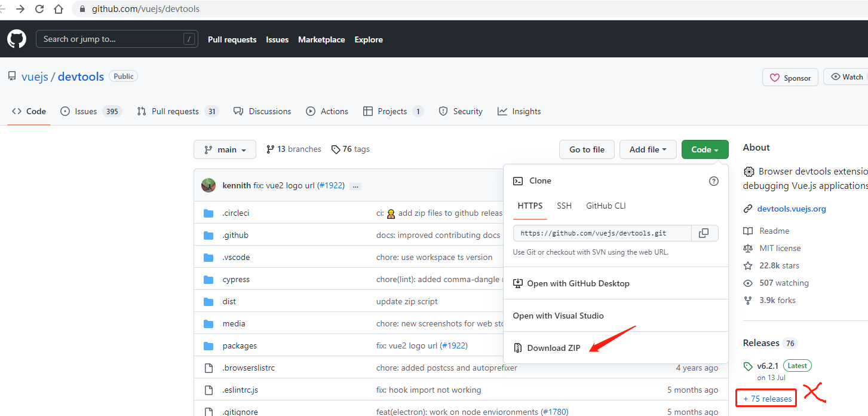Switch to the Code tab
Viewport: 868px width, 416px height.
[29, 111]
